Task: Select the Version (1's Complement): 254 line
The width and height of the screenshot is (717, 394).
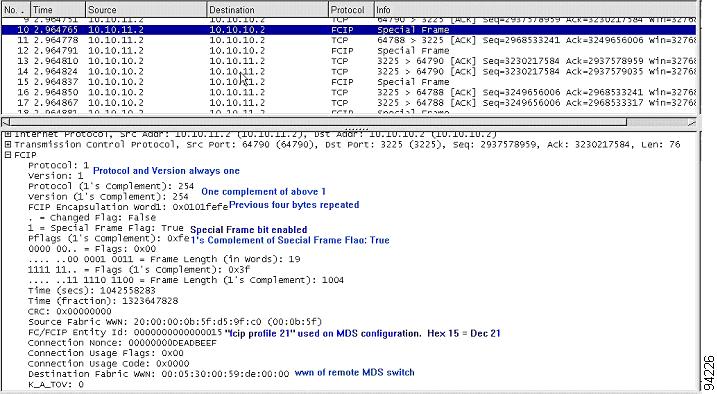Action: point(108,197)
